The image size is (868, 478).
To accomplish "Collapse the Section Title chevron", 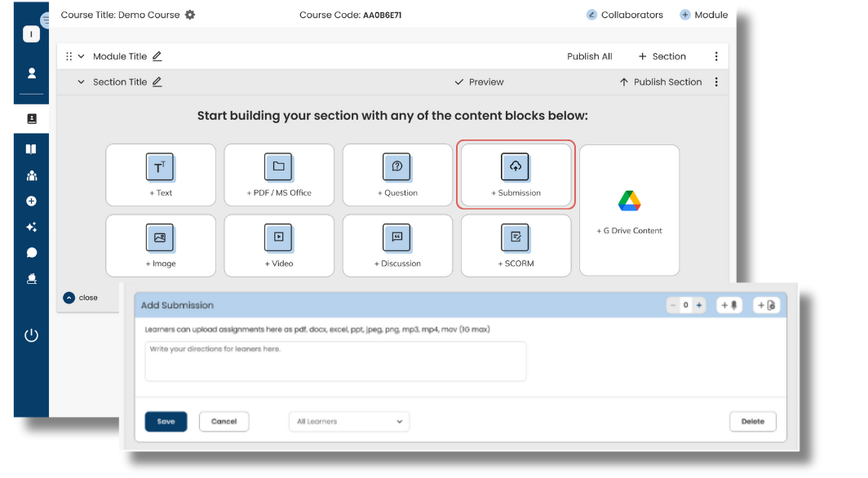I will (81, 82).
